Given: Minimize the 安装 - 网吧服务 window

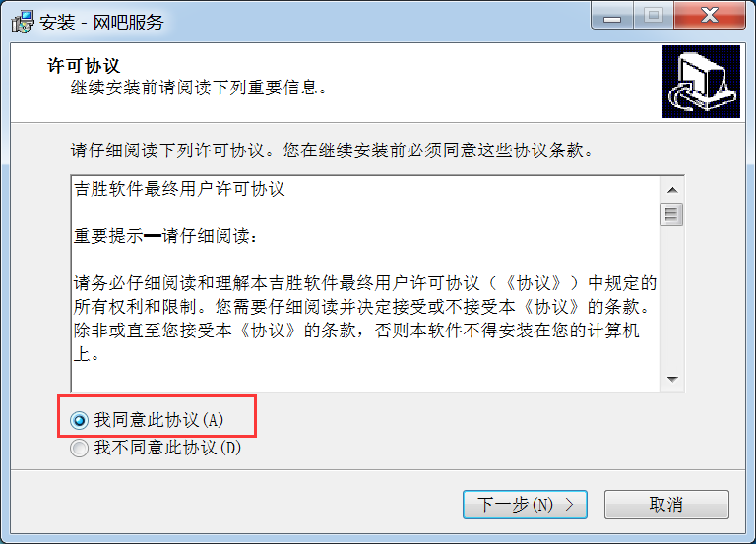Looking at the screenshot, I should [x=612, y=16].
